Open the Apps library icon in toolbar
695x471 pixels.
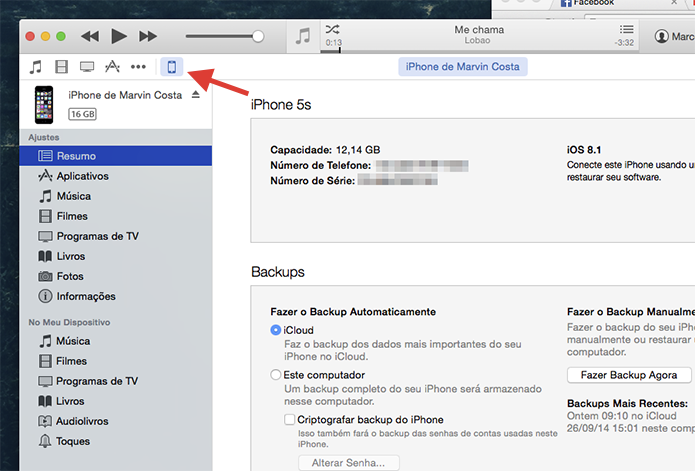click(x=112, y=66)
